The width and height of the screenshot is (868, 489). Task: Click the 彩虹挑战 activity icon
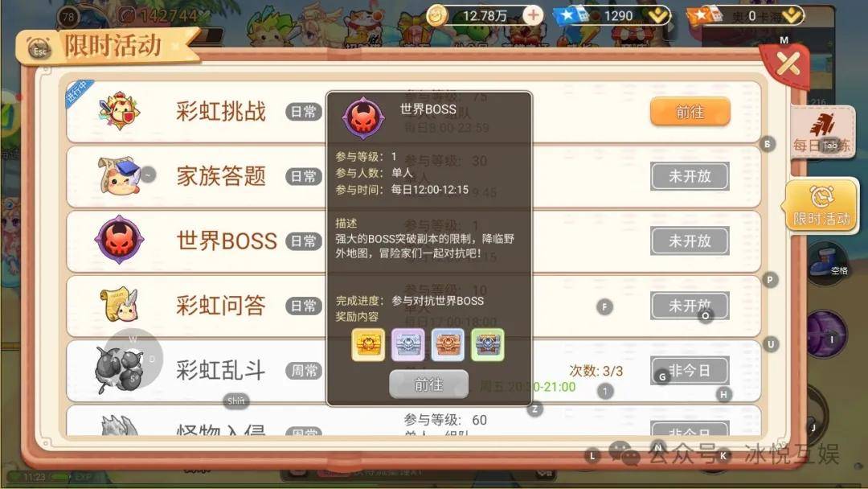pyautogui.click(x=119, y=111)
